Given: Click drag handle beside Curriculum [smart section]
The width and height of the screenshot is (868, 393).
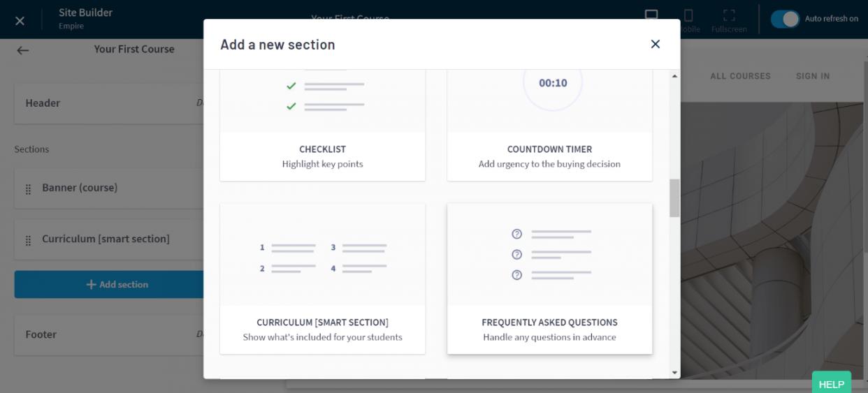Looking at the screenshot, I should tap(29, 240).
